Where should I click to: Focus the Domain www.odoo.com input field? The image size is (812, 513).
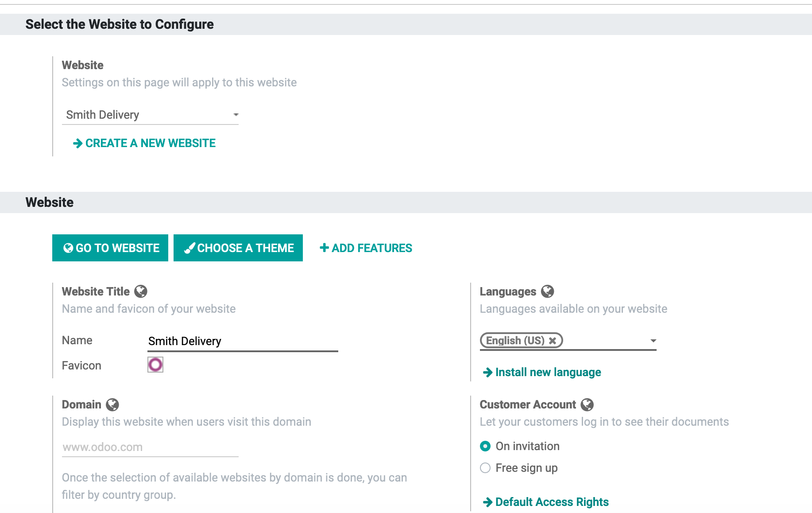pos(150,447)
